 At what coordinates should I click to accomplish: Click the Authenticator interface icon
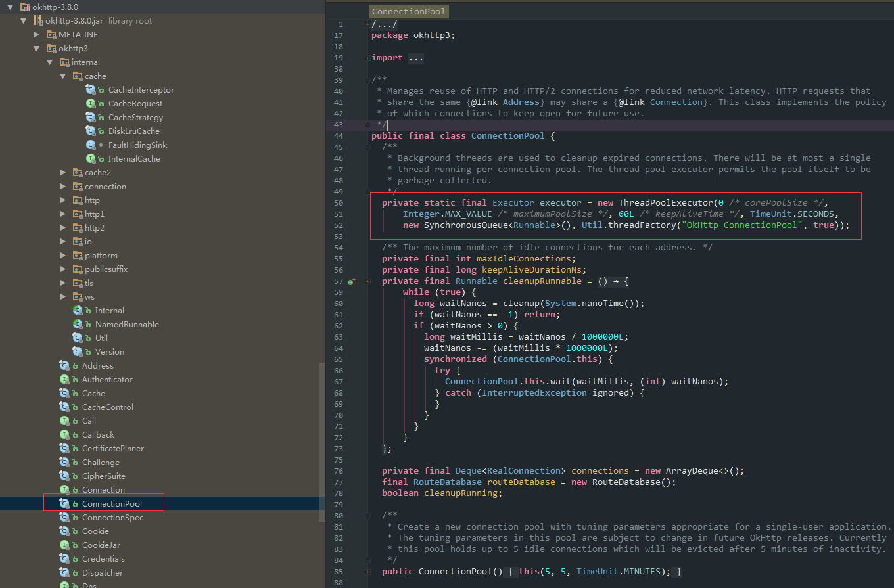click(64, 380)
